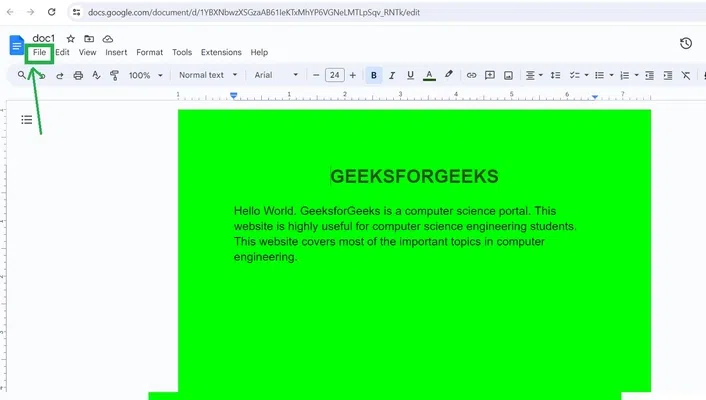706x400 pixels.
Task: Open the search menus magnifier
Action: tap(22, 75)
